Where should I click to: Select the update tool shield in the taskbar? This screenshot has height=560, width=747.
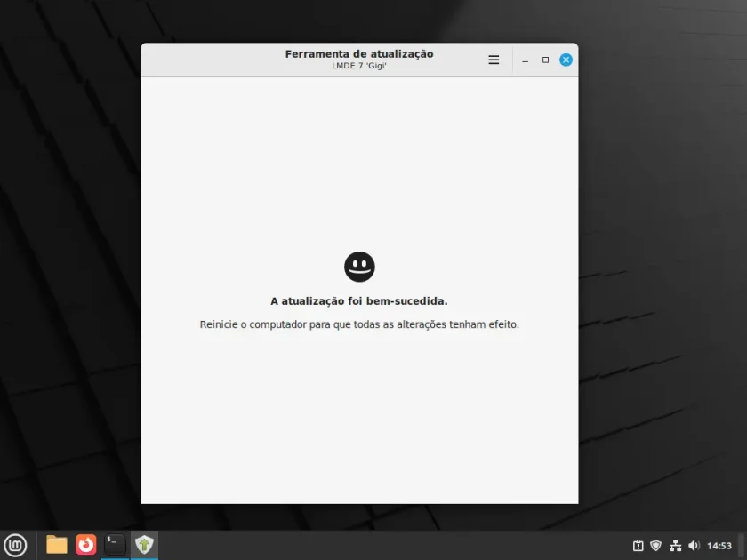144,545
